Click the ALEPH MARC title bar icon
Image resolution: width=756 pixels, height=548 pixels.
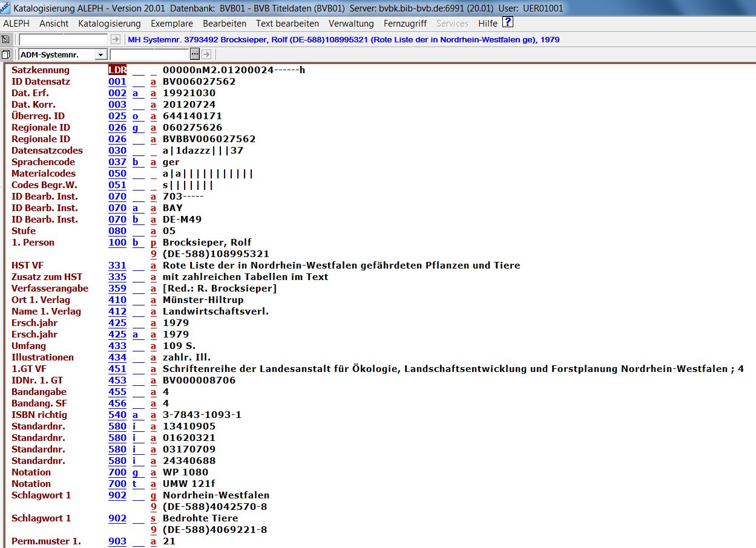(5, 8)
